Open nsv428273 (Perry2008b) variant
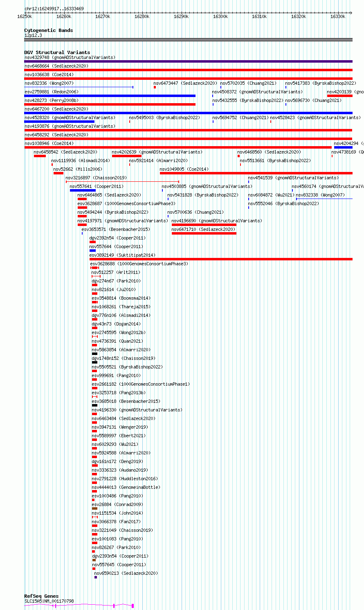Viewport: 364px width, 610px height. (52, 100)
